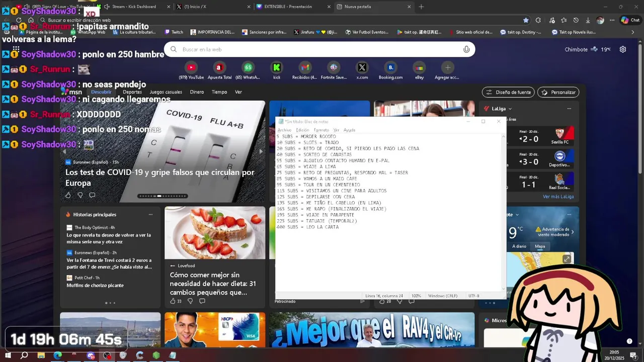Open the WhatsApp quick link tile
This screenshot has width=644, height=362.
click(248, 71)
